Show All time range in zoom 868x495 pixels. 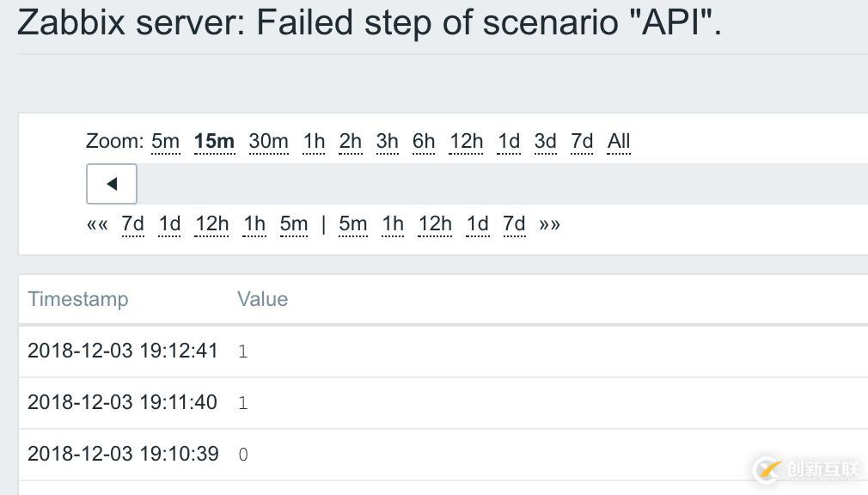click(619, 141)
